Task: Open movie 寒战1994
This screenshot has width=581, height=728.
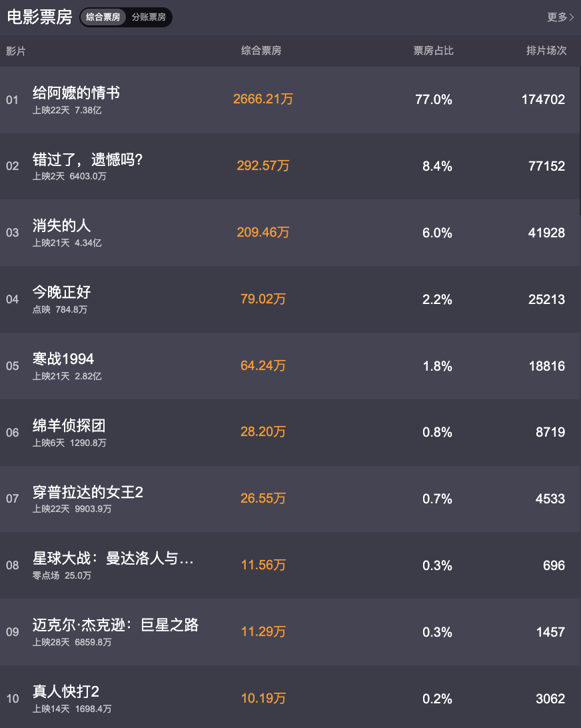Action: pyautogui.click(x=63, y=359)
